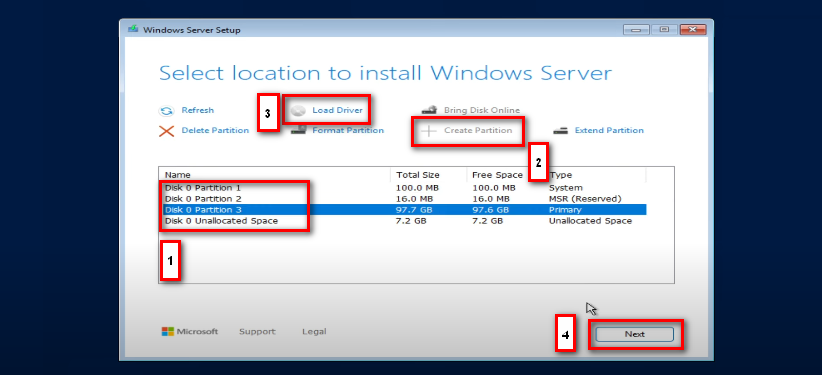
Task: Click the 16.0 MB total size cell
Action: point(414,199)
